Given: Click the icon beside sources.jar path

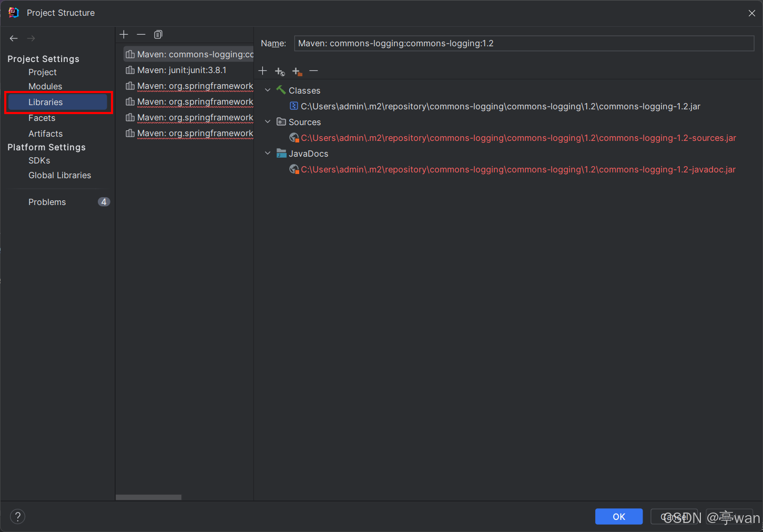Looking at the screenshot, I should (x=294, y=138).
